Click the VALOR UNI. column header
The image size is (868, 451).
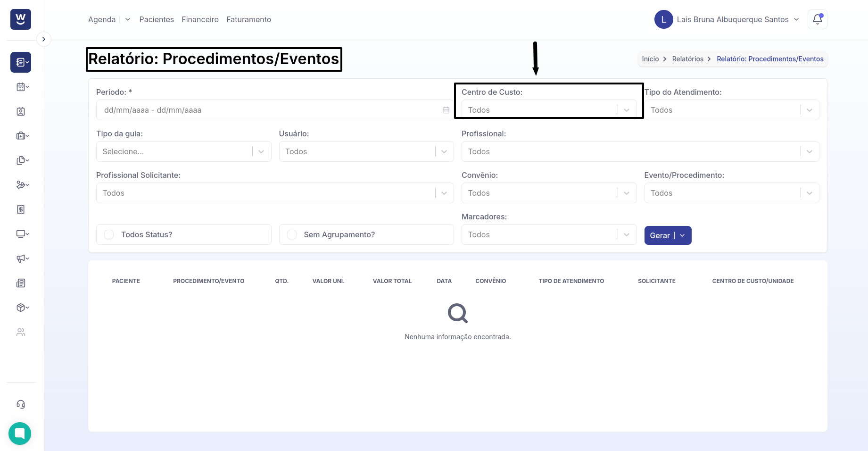pos(328,281)
